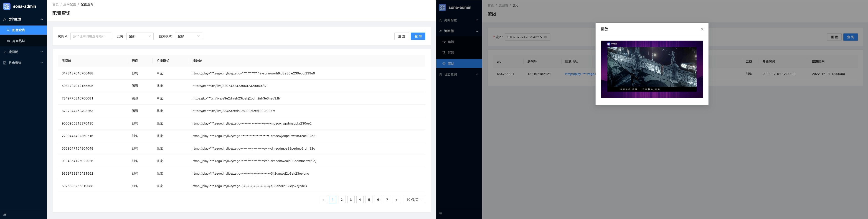Collapse the 房间配置 menu in left sidebar

tap(41, 19)
